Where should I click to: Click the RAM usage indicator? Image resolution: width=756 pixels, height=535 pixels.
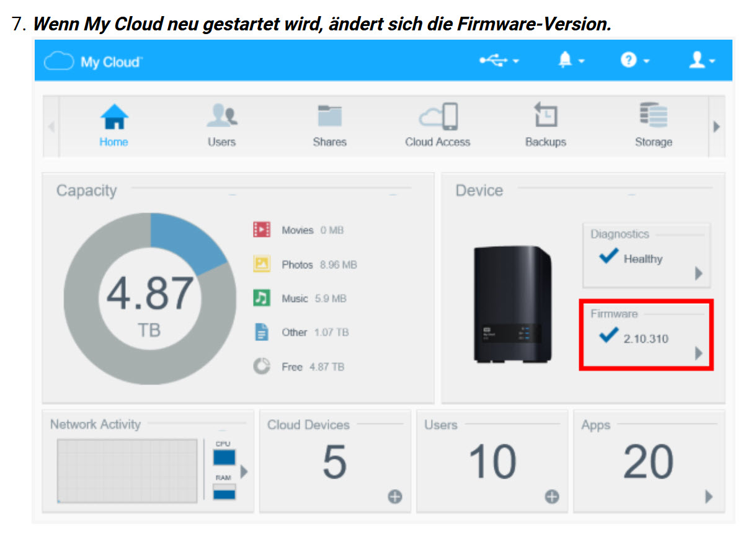coord(224,492)
